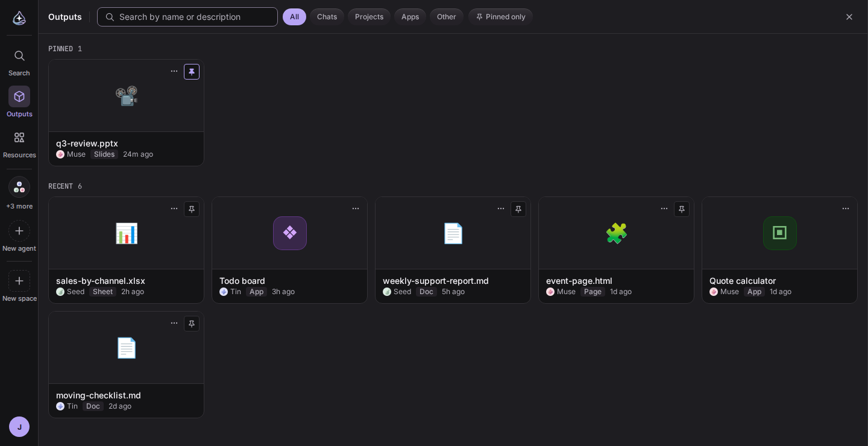Viewport: 868px width, 446px height.
Task: Open the Quote calculator app icon
Action: [x=780, y=233]
